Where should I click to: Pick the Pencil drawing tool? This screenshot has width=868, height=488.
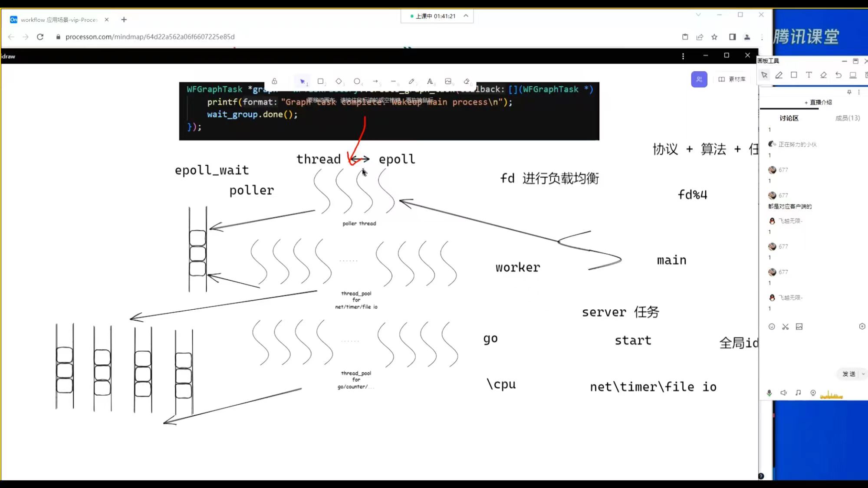pos(412,81)
